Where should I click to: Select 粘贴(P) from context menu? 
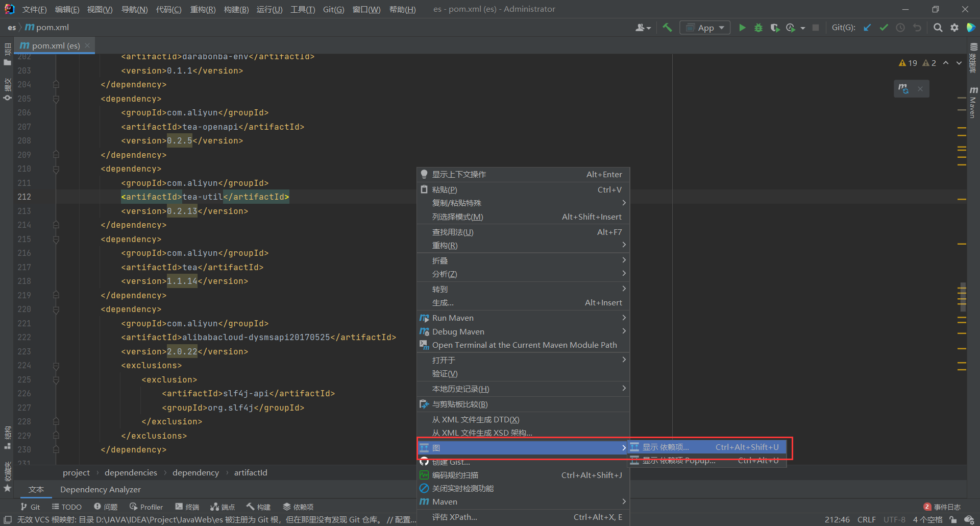(x=523, y=189)
